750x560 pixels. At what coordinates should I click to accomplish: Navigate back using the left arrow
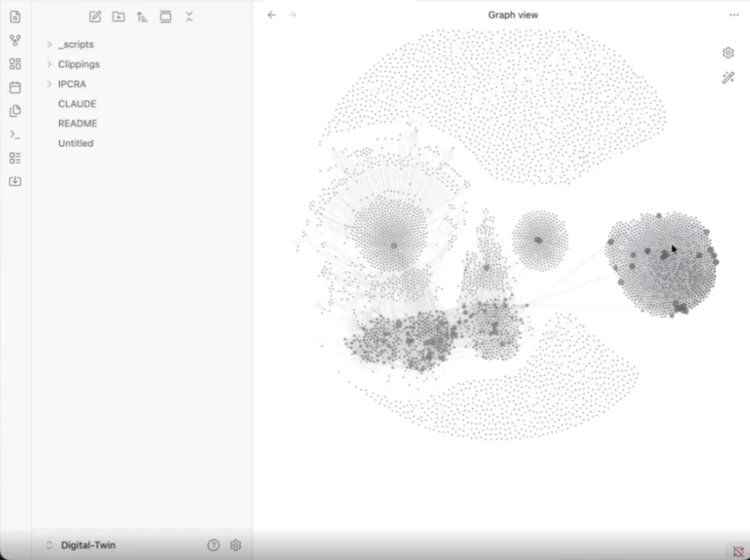click(x=272, y=15)
